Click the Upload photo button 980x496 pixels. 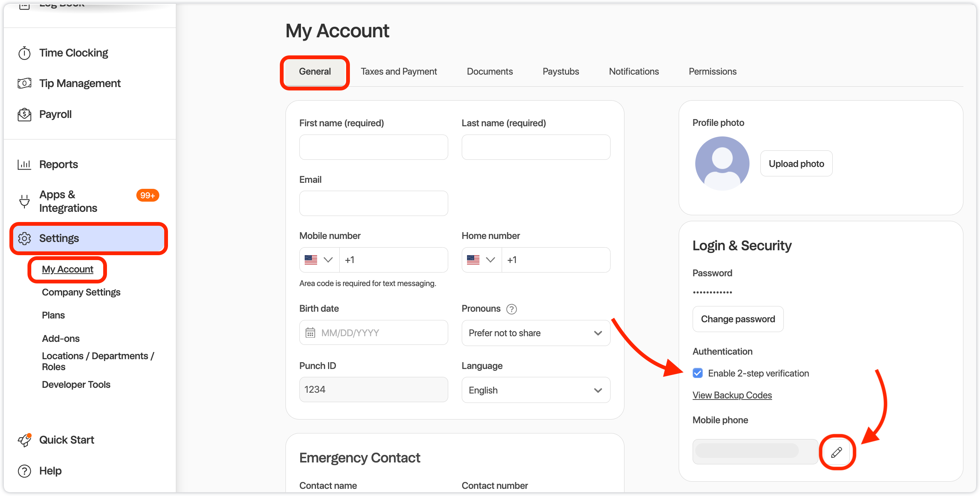tap(796, 164)
